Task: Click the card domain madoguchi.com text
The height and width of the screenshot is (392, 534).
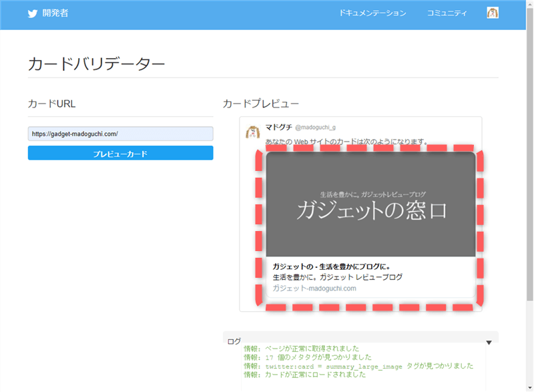Action: [314, 288]
